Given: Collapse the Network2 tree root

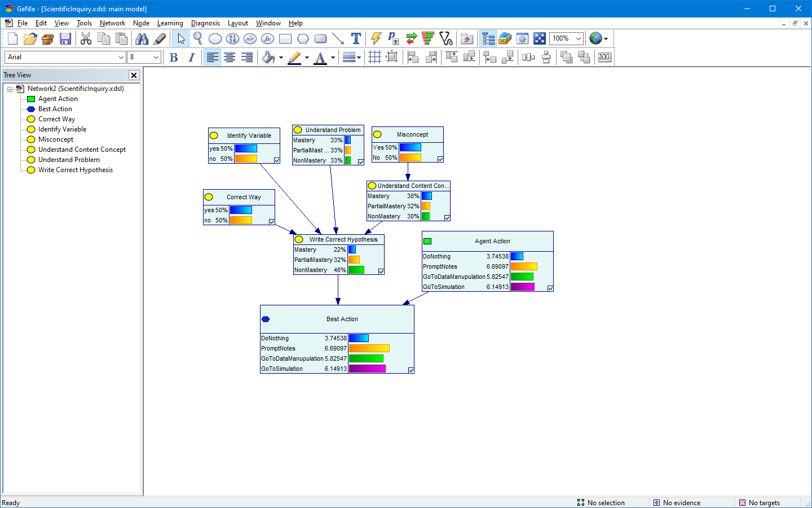Looking at the screenshot, I should (x=10, y=89).
